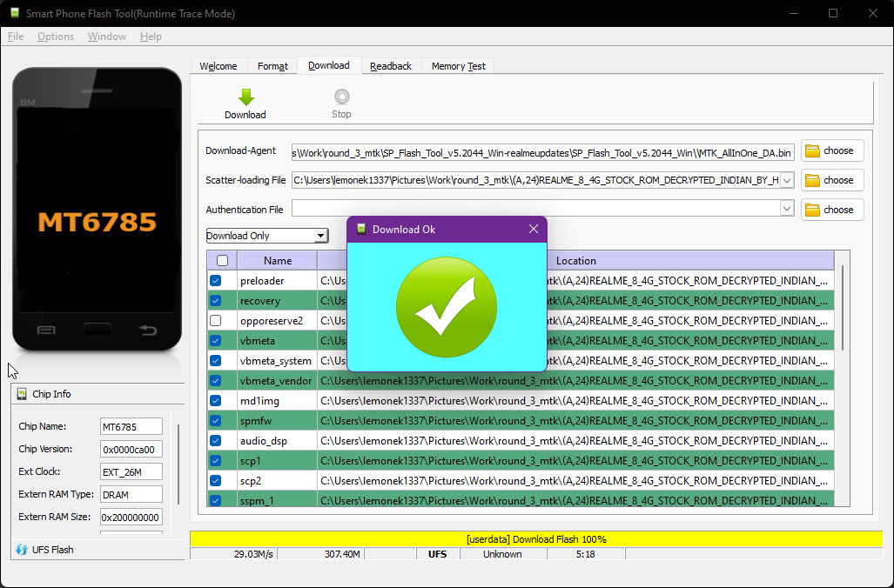This screenshot has height=588, width=894.
Task: Click the app icon in title bar
Action: 15,13
